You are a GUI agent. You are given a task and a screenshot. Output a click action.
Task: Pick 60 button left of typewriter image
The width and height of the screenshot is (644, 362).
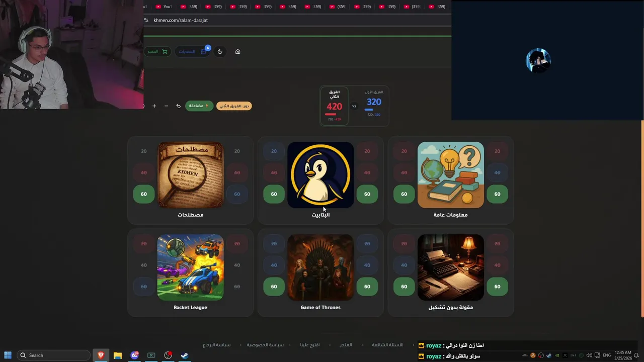click(404, 287)
